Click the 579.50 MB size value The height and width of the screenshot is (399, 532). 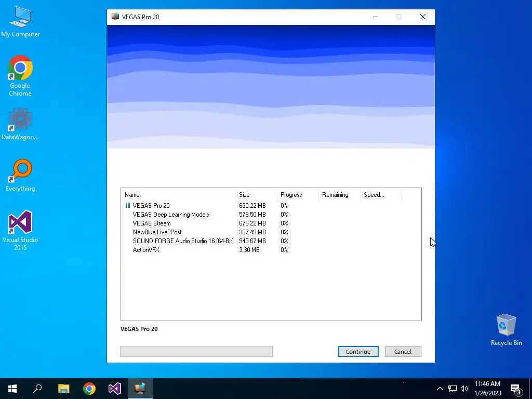pos(252,215)
